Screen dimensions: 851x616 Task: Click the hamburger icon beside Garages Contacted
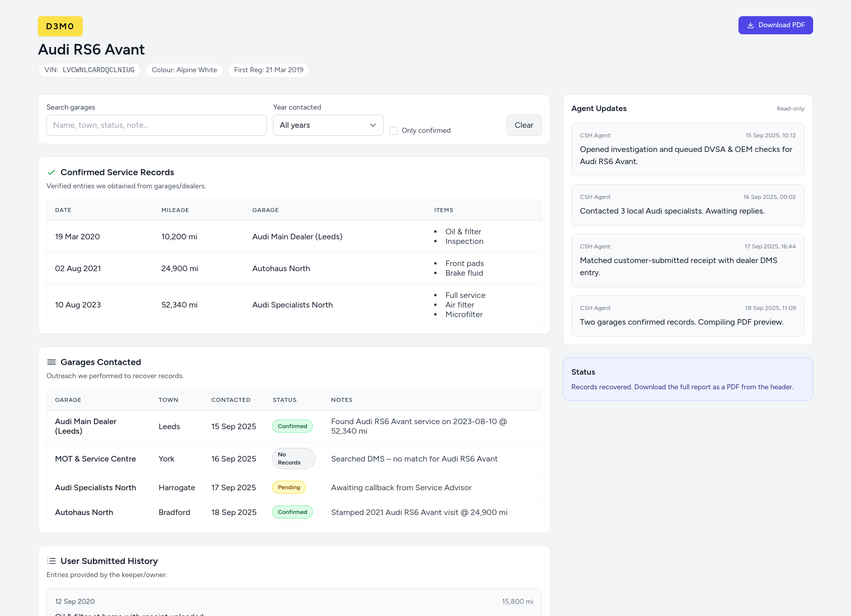click(51, 362)
